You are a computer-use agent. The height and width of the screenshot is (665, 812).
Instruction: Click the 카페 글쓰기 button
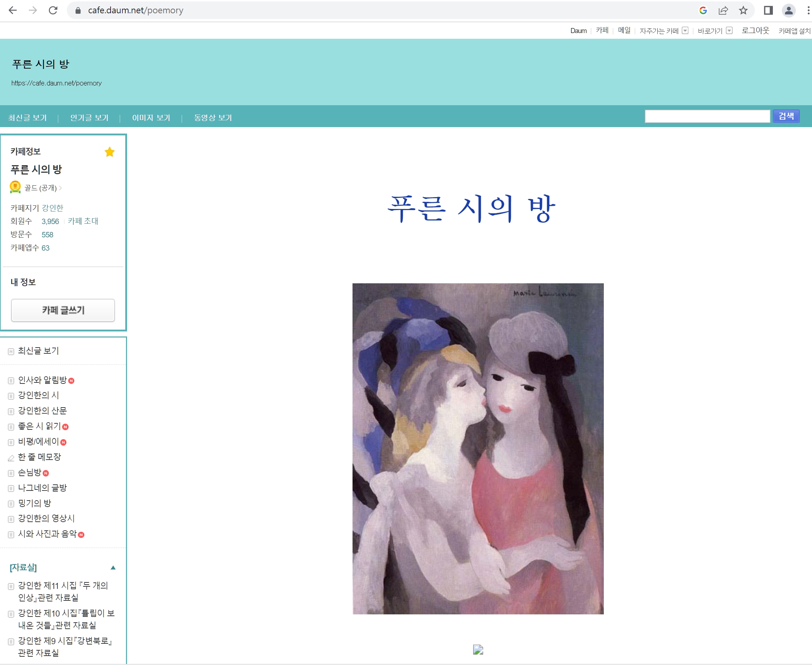(63, 310)
